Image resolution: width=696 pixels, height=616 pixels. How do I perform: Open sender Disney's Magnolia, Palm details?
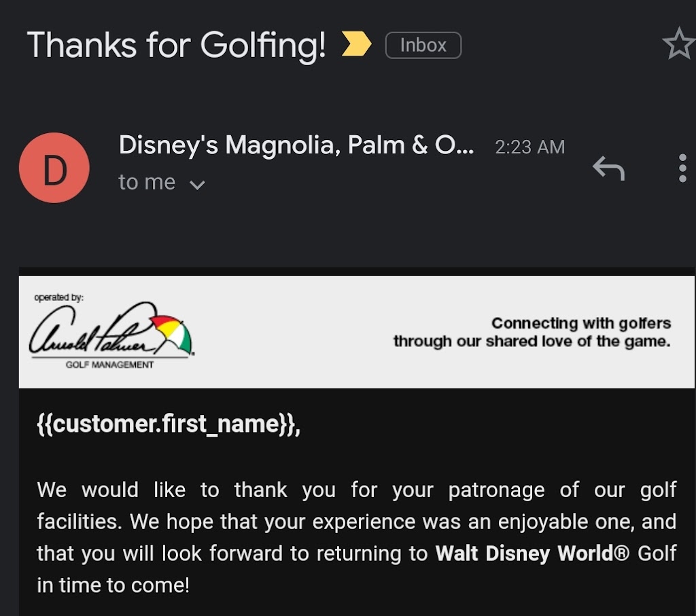click(296, 145)
